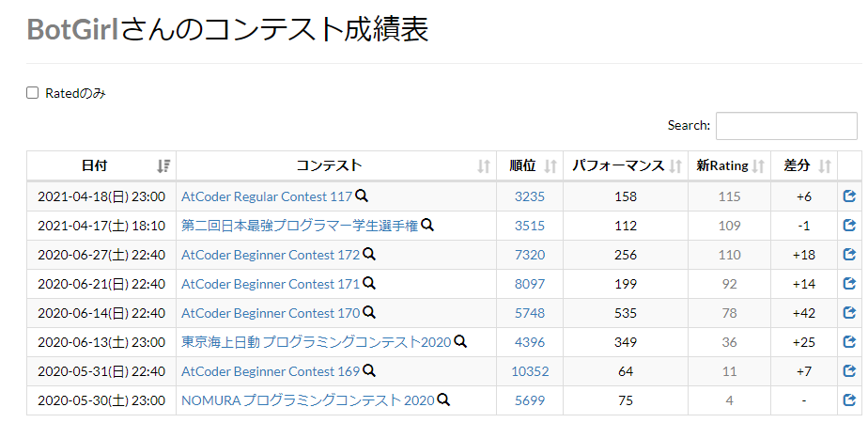Open AtCoder Beginner Contest 169 link
Viewport: 868px width, 423px height.
click(x=271, y=371)
